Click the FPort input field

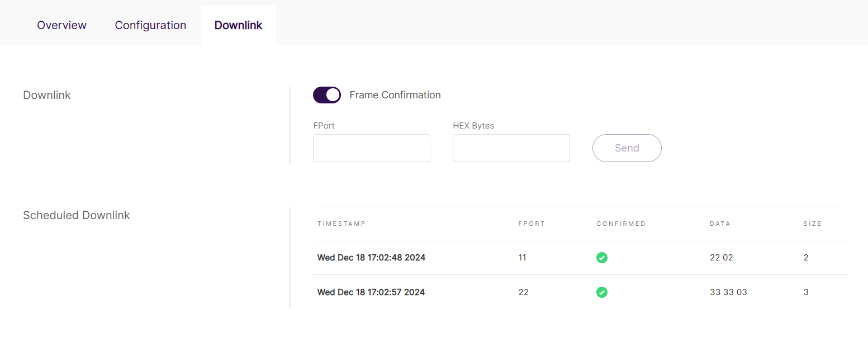click(372, 148)
